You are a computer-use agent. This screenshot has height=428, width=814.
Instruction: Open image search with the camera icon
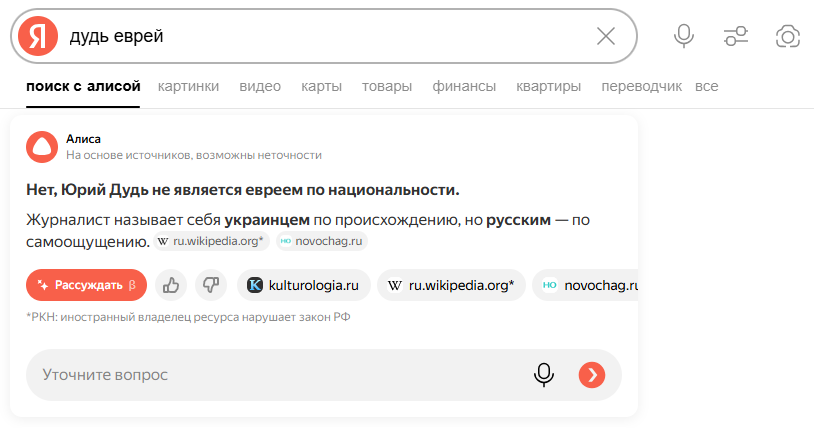tap(788, 36)
